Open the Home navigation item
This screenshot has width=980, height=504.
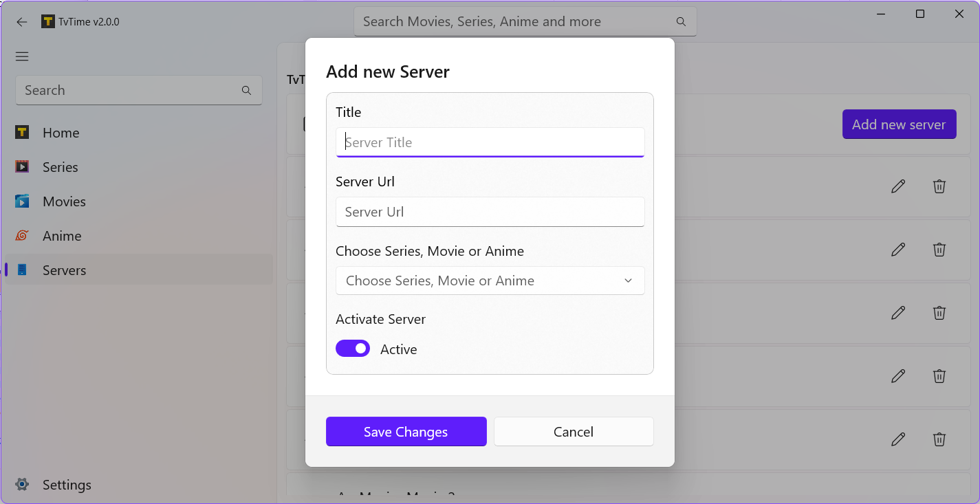(139, 133)
